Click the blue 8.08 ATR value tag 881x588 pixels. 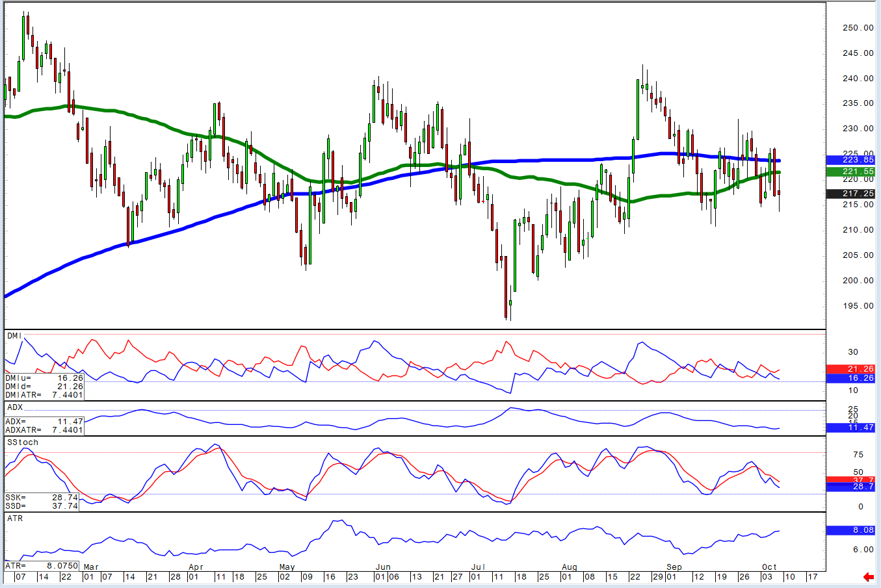point(851,531)
